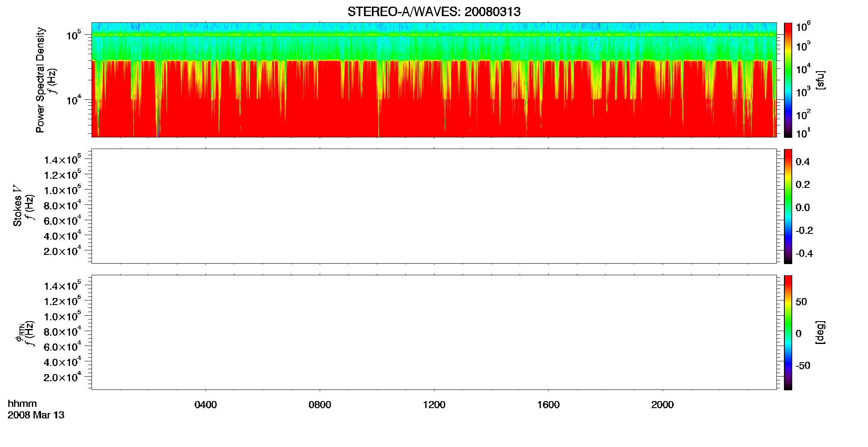Click the 10^6 tick on sfu colorbar

pyautogui.click(x=803, y=27)
